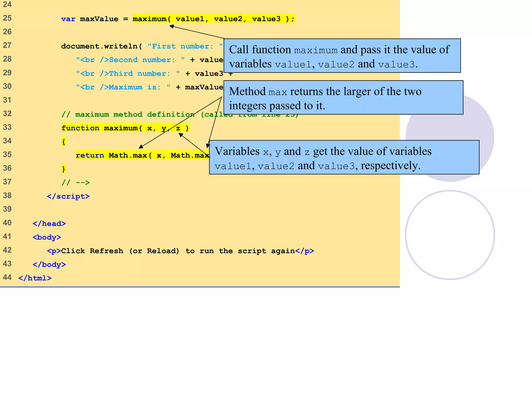Click the highlighted closing curly brace
This screenshot has width=532, height=399.
64,169
